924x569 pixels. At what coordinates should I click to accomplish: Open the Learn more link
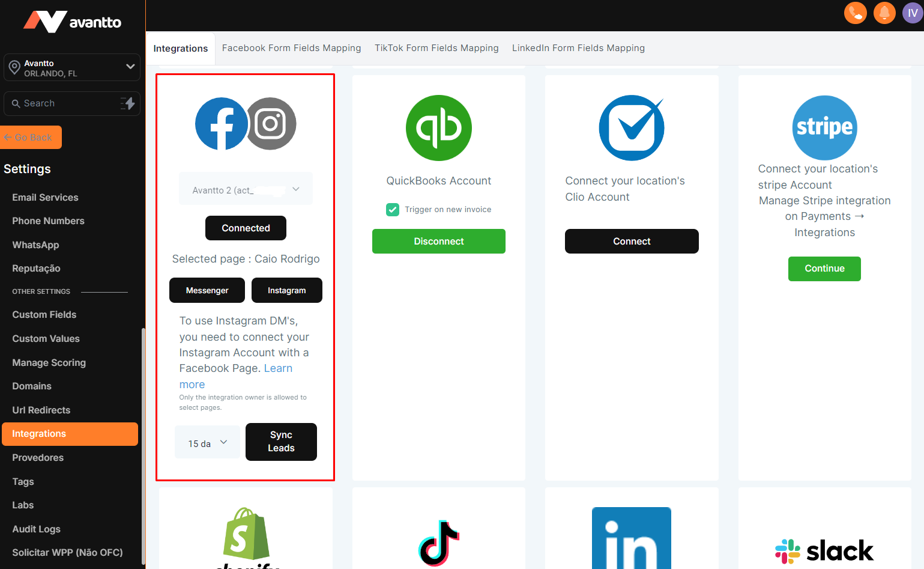278,368
